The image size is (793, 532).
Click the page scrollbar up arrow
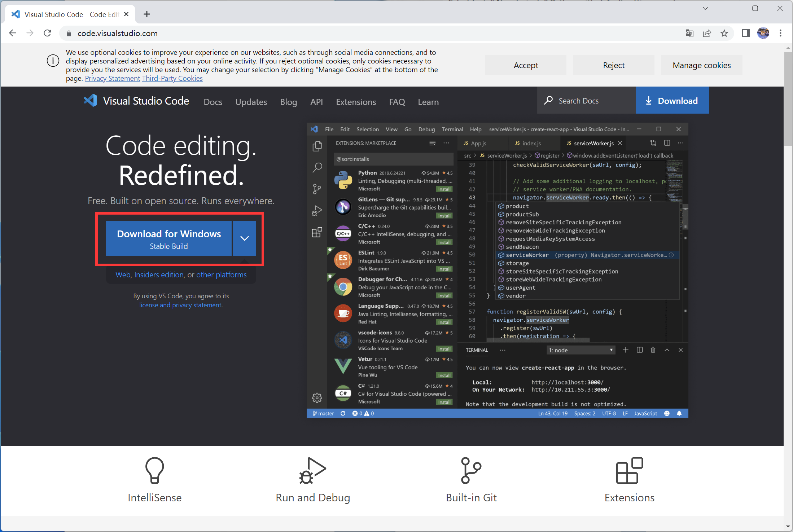788,48
